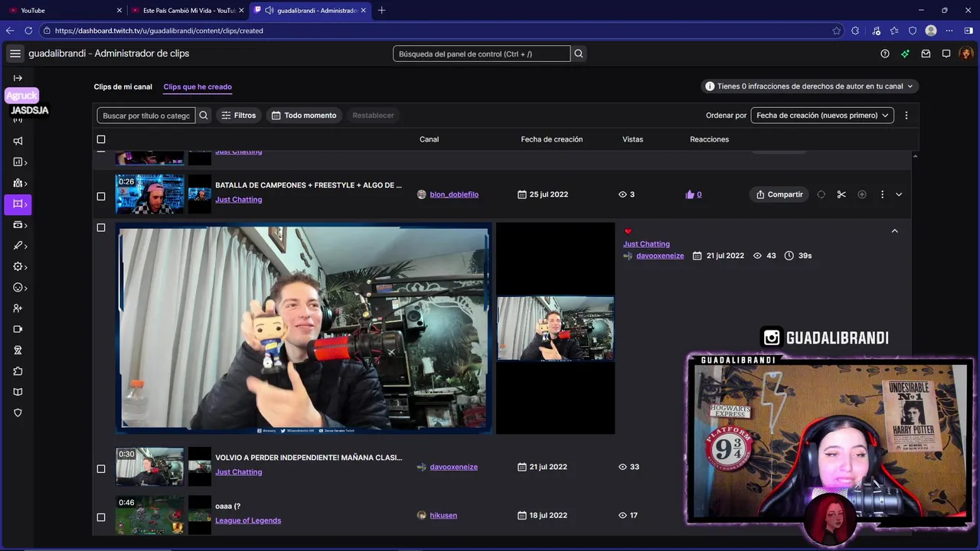Toggle the select-all clips checkbox
Image resolution: width=980 pixels, height=551 pixels.
click(x=101, y=139)
